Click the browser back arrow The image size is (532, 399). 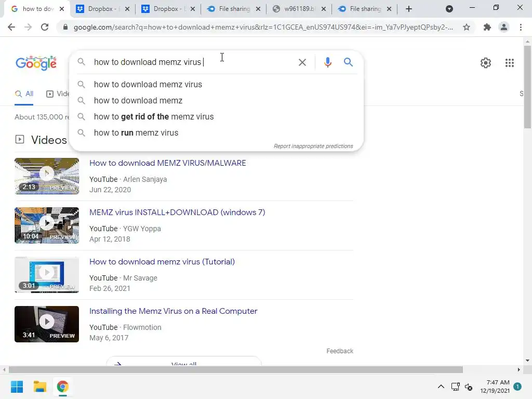(x=11, y=27)
